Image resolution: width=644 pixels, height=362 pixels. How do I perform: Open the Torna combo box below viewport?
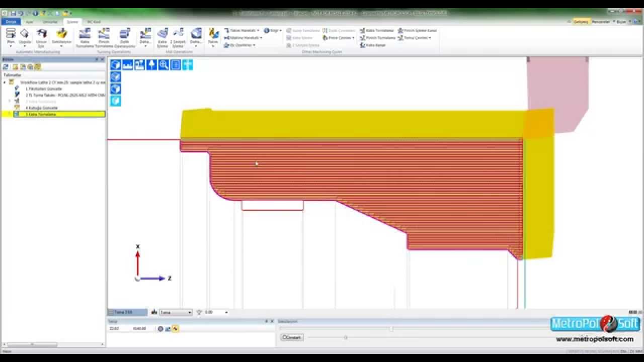[x=176, y=312]
